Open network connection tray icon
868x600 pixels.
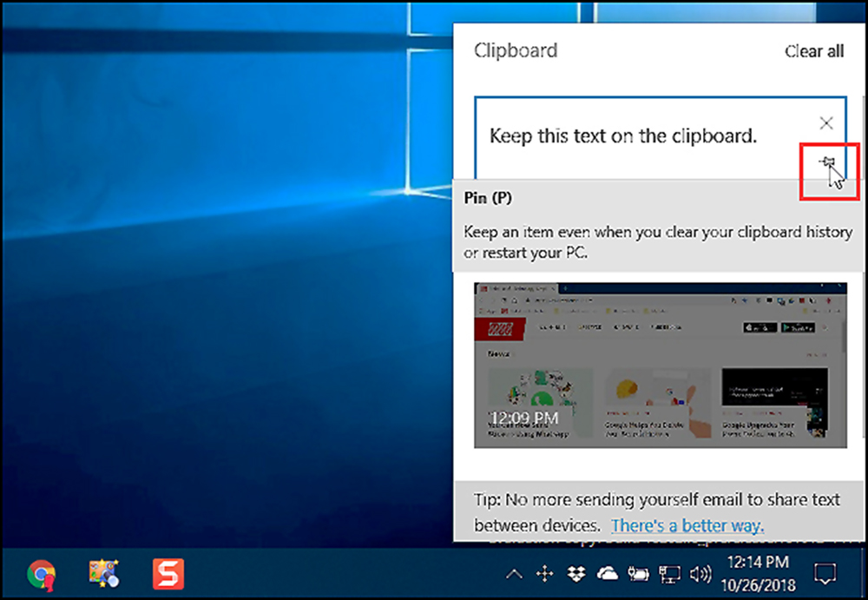tap(669, 574)
